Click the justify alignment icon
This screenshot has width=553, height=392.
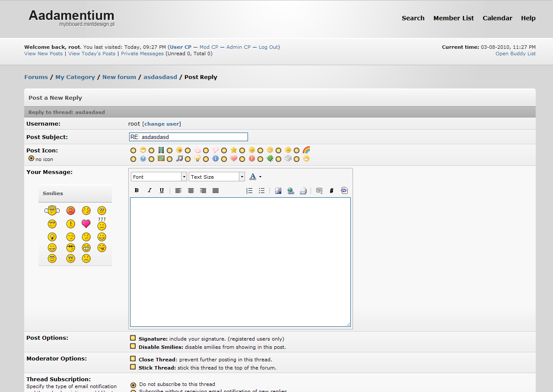pos(216,190)
